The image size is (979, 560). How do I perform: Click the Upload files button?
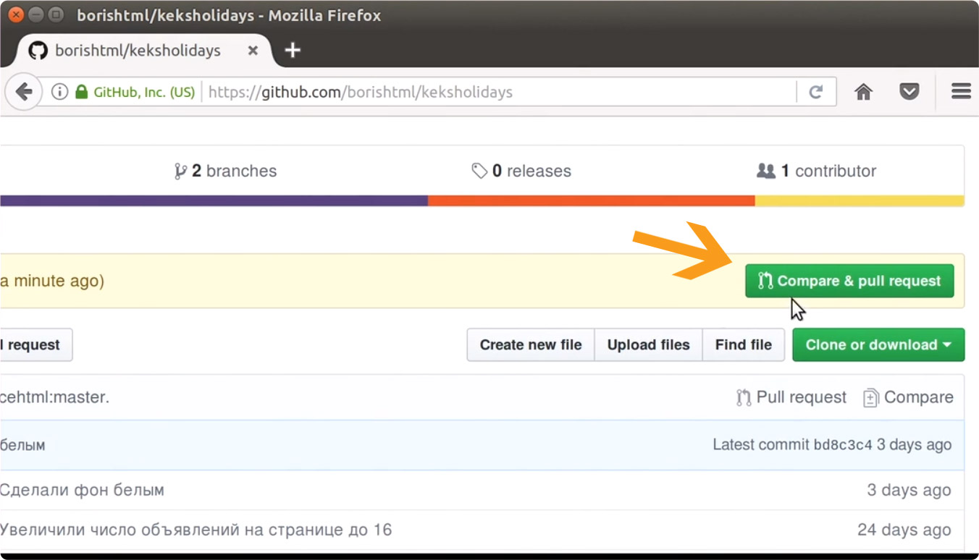point(648,345)
